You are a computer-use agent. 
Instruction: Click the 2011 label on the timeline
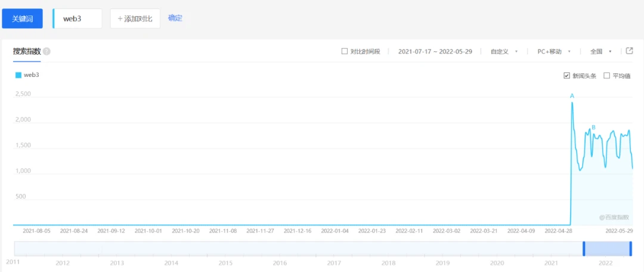[13, 261]
